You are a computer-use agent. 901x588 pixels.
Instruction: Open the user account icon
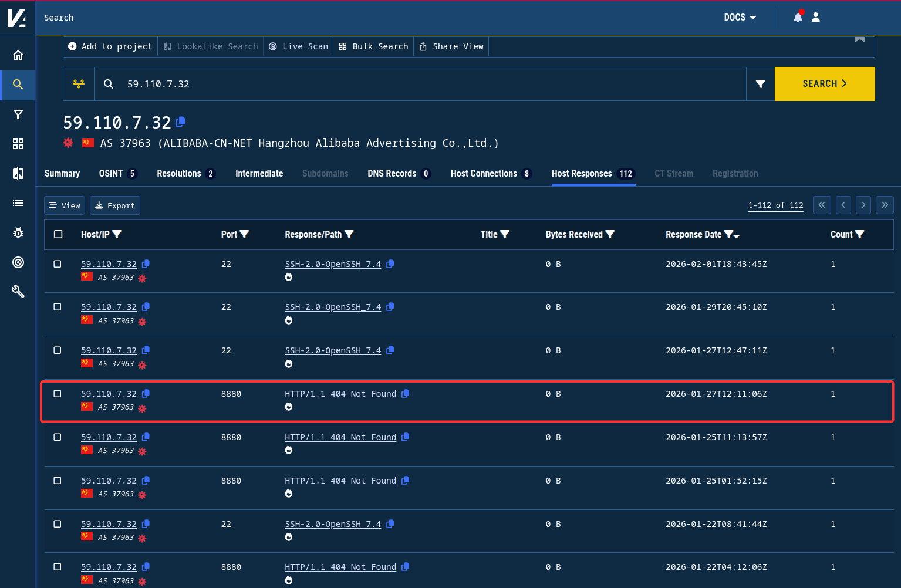815,18
